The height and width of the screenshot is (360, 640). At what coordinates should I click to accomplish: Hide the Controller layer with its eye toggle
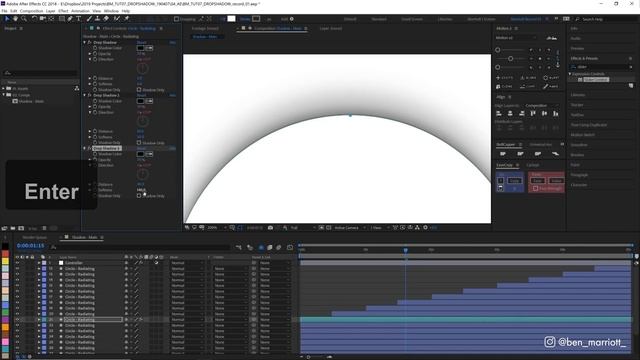pos(17,263)
